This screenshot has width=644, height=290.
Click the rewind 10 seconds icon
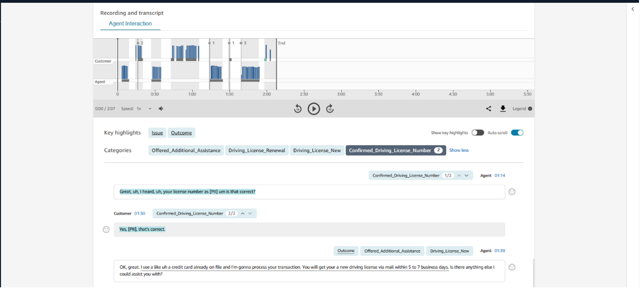click(298, 109)
